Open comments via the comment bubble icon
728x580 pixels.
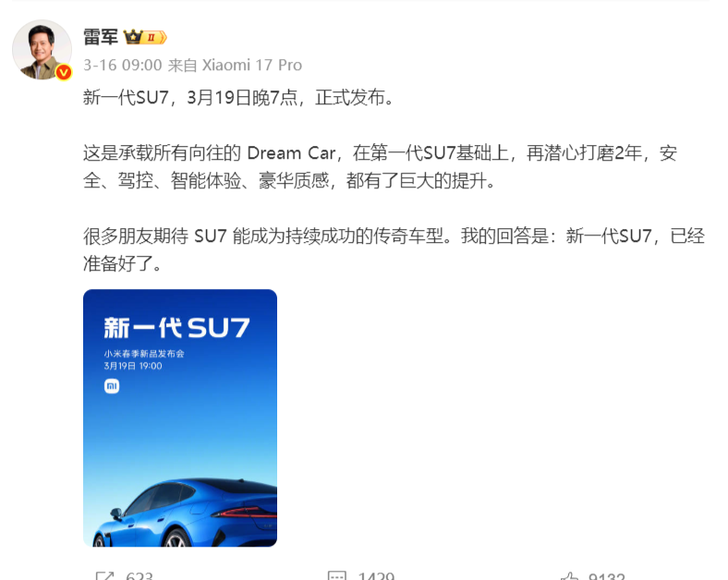pos(336,575)
